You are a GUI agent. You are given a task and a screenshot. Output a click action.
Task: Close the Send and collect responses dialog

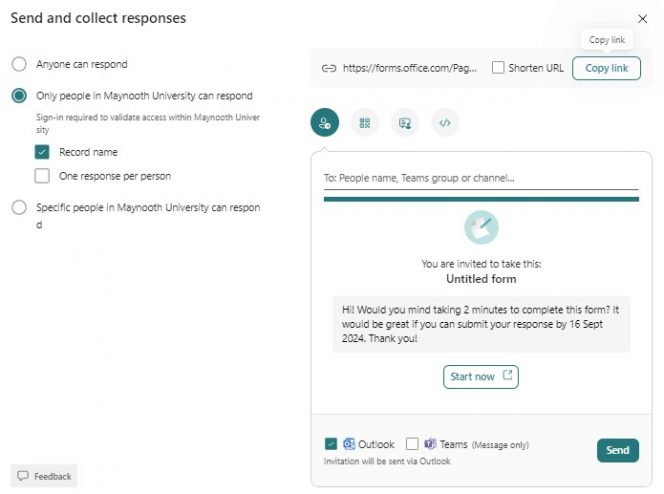[642, 19]
